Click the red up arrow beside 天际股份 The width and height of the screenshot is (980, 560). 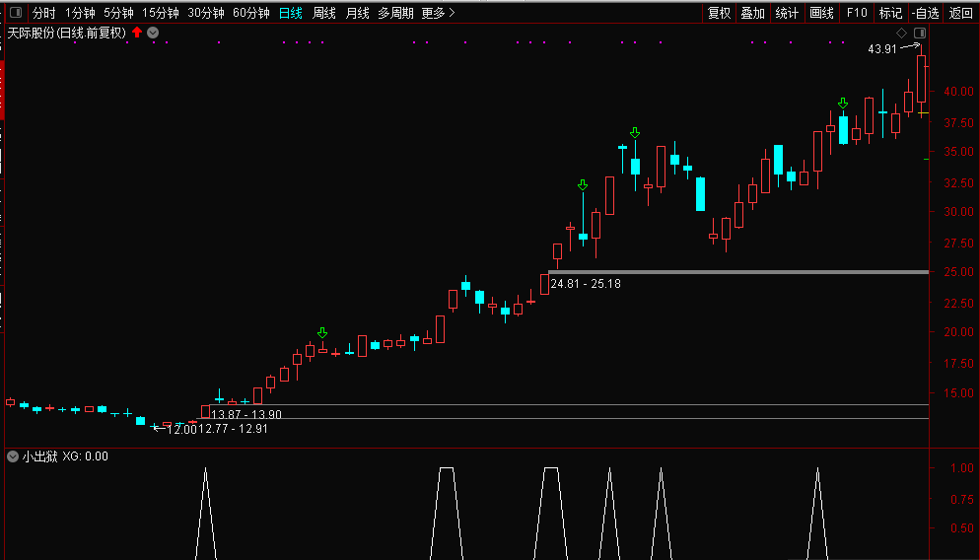coord(137,32)
